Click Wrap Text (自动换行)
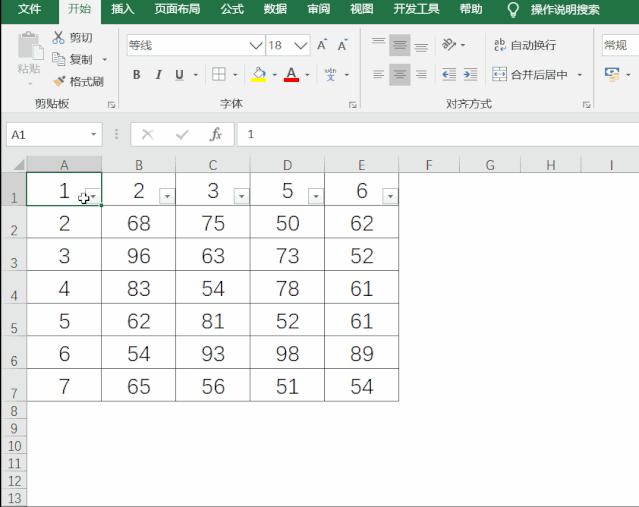The height and width of the screenshot is (507, 639). tap(525, 45)
